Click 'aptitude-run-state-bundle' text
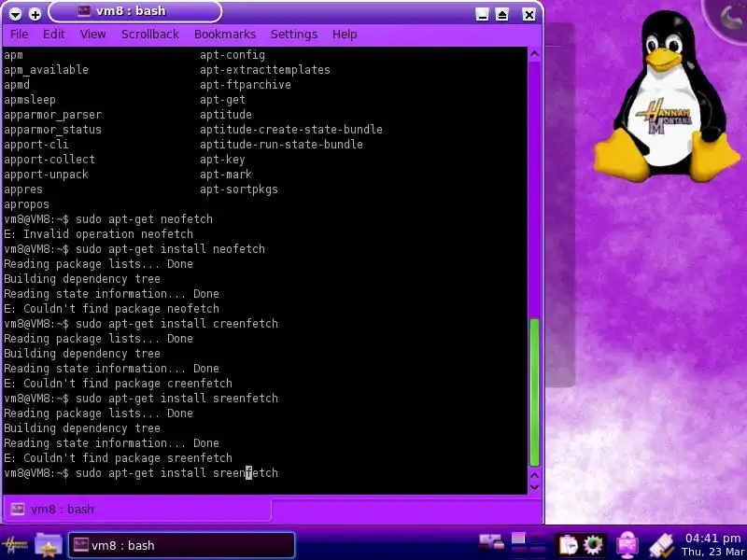 point(281,145)
